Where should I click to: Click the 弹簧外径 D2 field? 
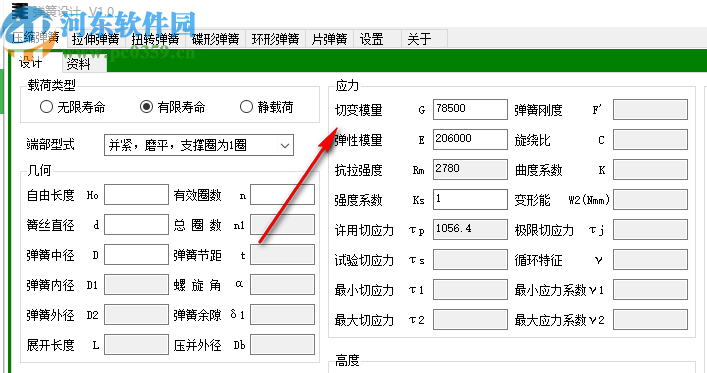click(x=137, y=315)
